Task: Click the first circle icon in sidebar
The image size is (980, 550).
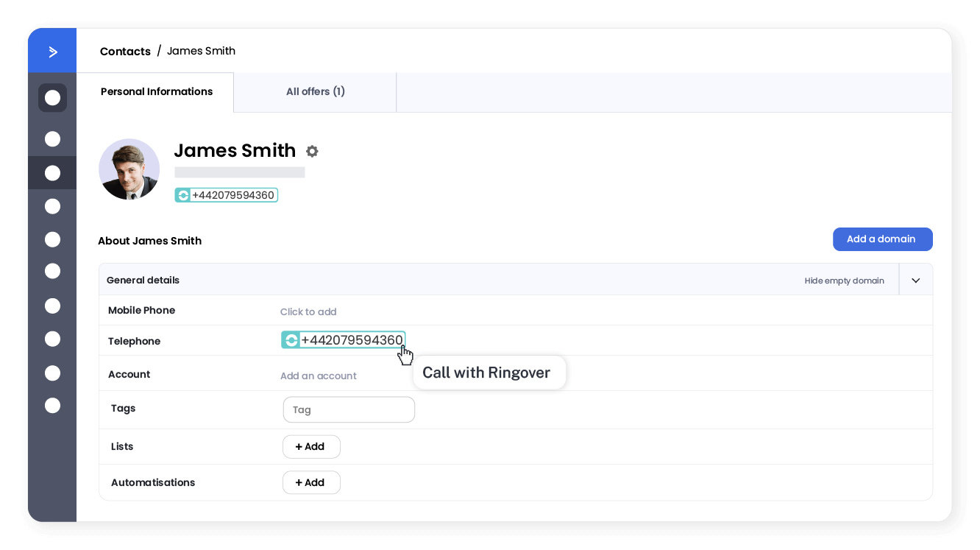Action: click(x=52, y=98)
